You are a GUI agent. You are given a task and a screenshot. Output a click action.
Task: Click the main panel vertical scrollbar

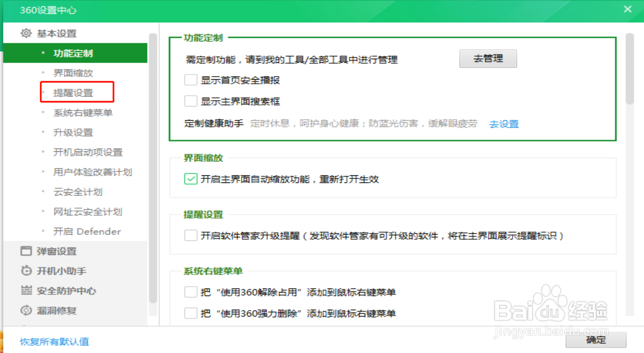tap(629, 69)
